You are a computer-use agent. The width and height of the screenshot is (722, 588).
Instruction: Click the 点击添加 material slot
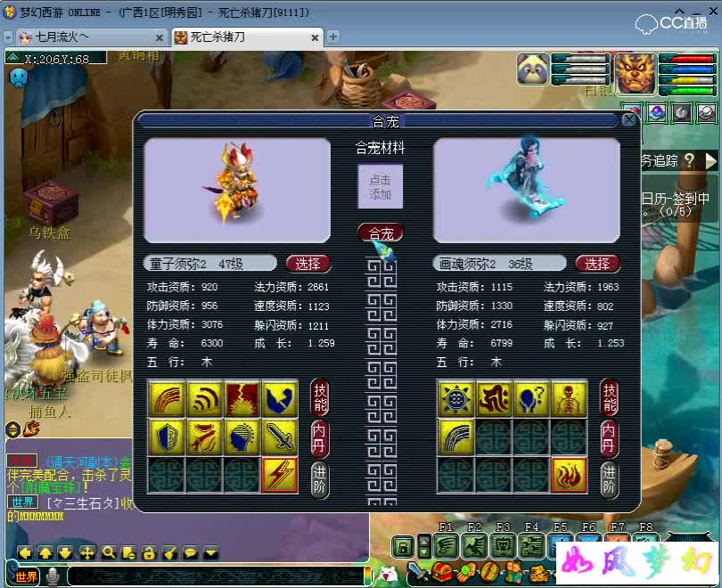click(x=381, y=187)
